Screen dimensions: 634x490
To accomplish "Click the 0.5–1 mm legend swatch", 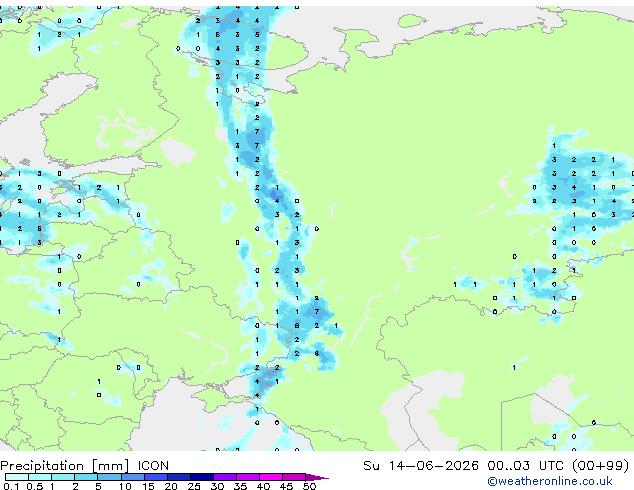I will coord(40,477).
